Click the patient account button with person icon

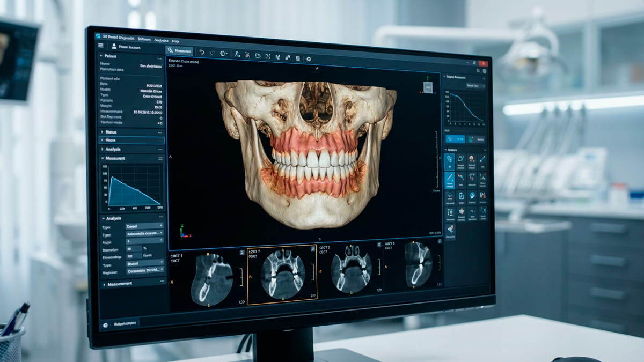coord(127,47)
